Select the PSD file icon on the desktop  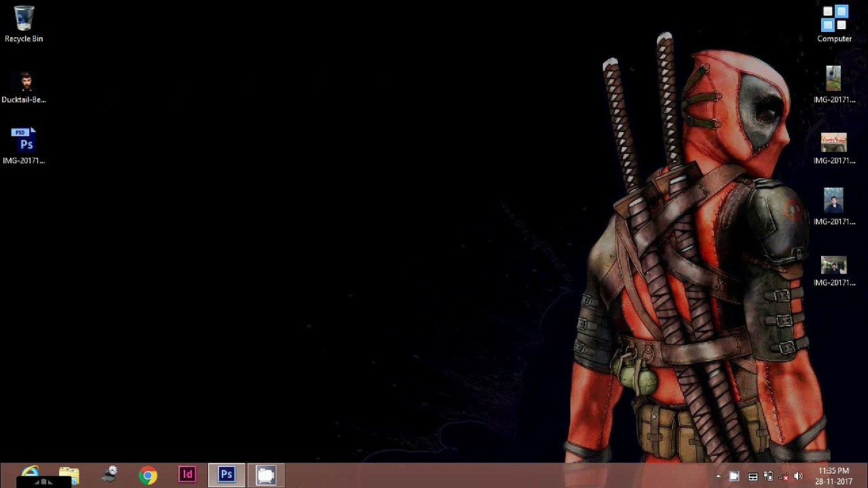pos(24,146)
